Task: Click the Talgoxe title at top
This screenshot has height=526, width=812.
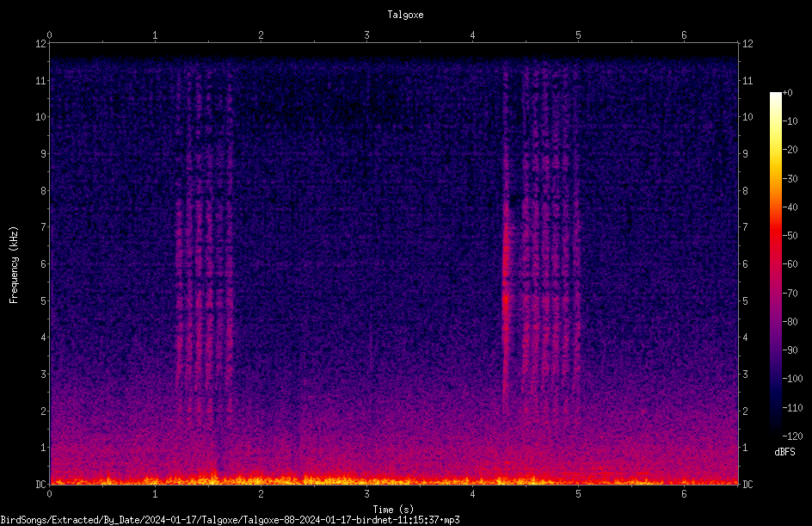Action: click(x=405, y=15)
